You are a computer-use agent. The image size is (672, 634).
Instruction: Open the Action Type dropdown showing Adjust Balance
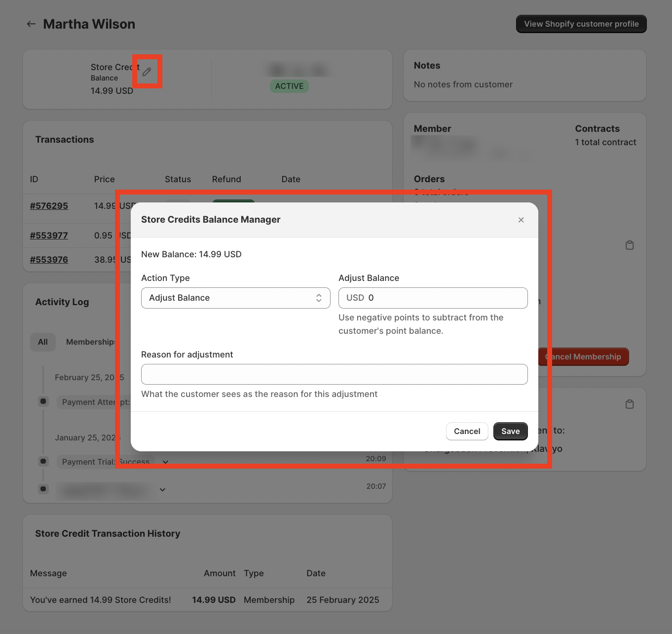click(x=235, y=298)
